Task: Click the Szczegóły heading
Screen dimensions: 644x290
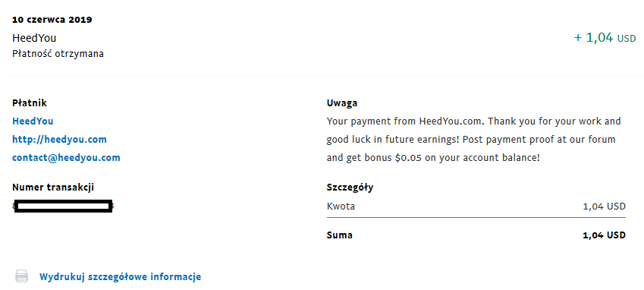Action: [350, 188]
